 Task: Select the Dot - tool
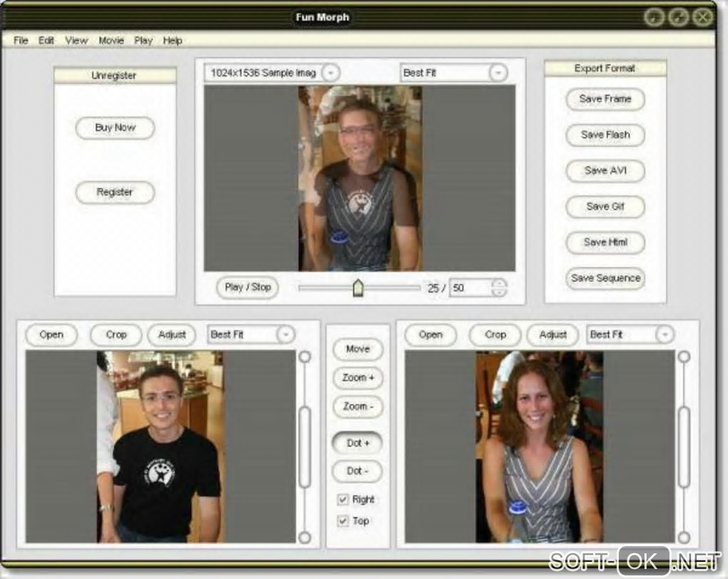(358, 471)
